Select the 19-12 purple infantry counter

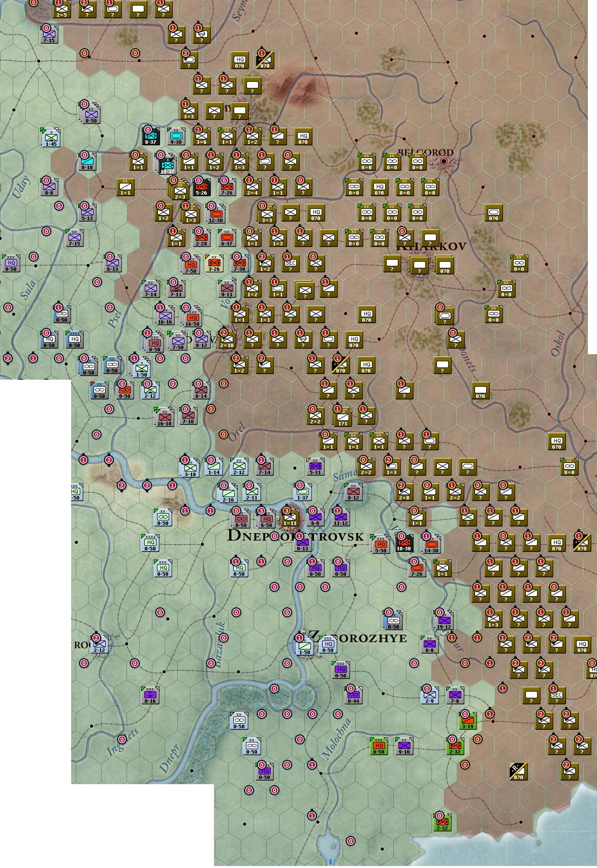444,621
